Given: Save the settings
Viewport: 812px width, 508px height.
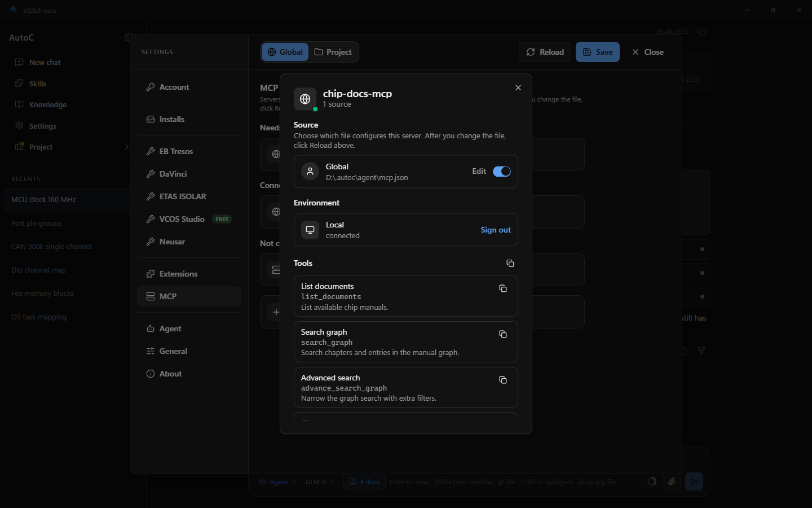Looking at the screenshot, I should point(598,52).
